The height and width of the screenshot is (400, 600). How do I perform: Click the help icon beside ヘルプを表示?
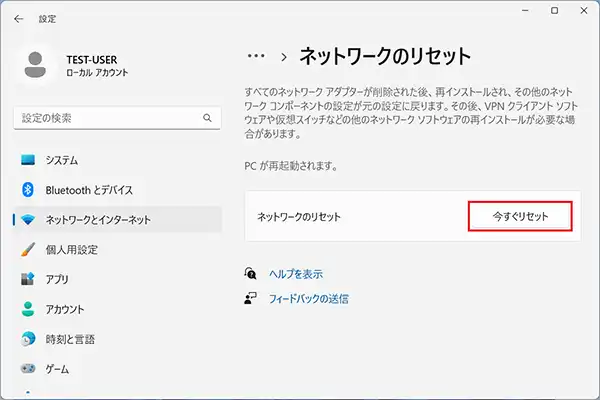click(x=250, y=274)
